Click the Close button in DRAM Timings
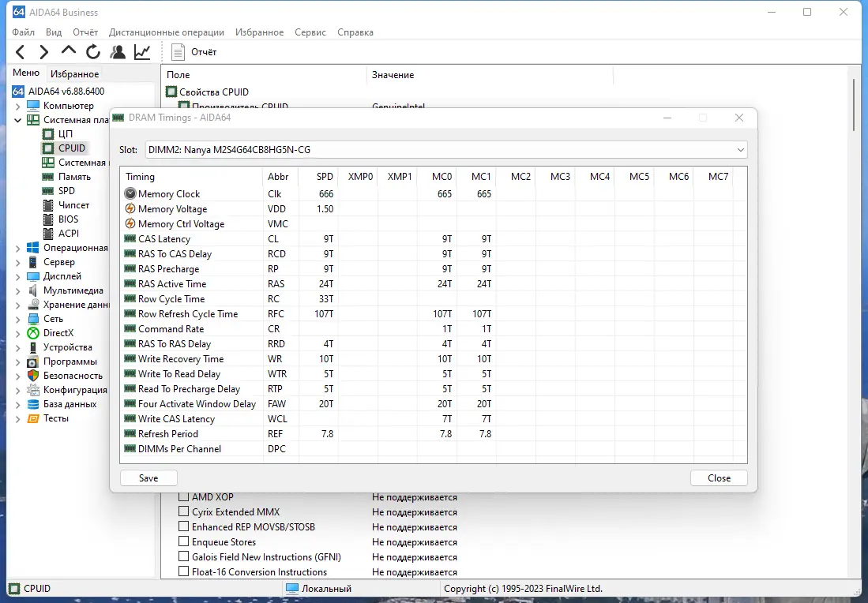 point(719,478)
